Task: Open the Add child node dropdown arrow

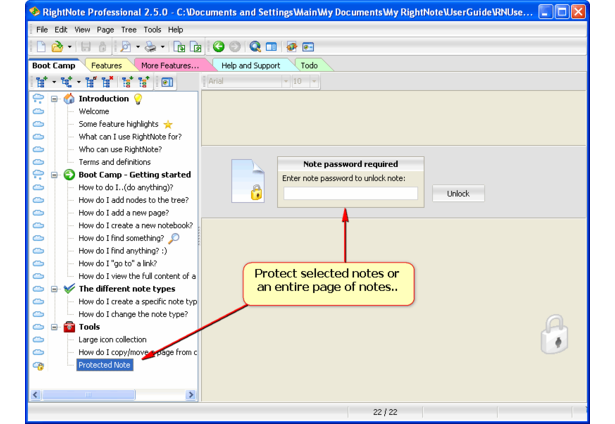Action: (78, 82)
